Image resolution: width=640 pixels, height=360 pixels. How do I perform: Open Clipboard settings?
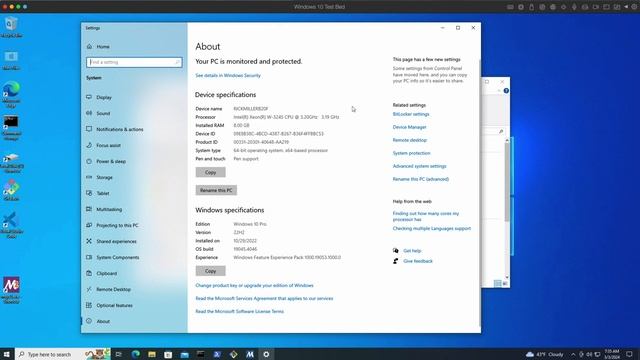click(107, 273)
